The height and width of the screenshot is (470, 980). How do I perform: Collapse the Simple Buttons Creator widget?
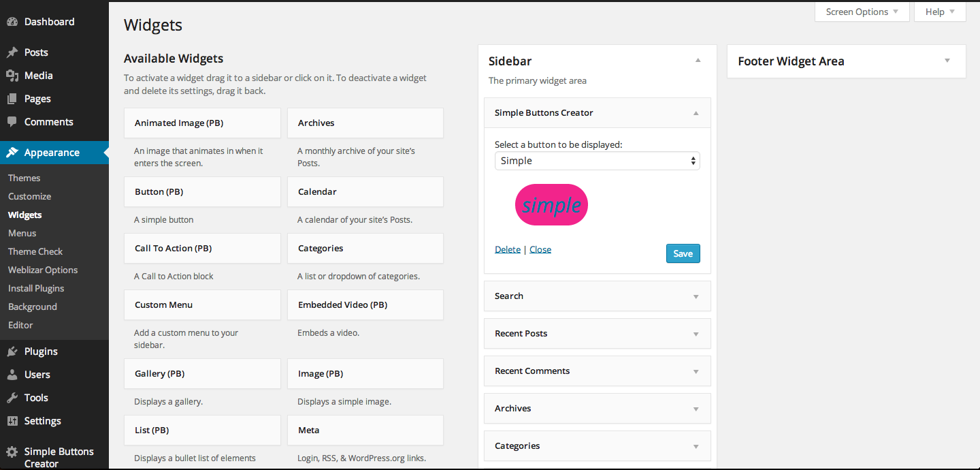pos(696,113)
